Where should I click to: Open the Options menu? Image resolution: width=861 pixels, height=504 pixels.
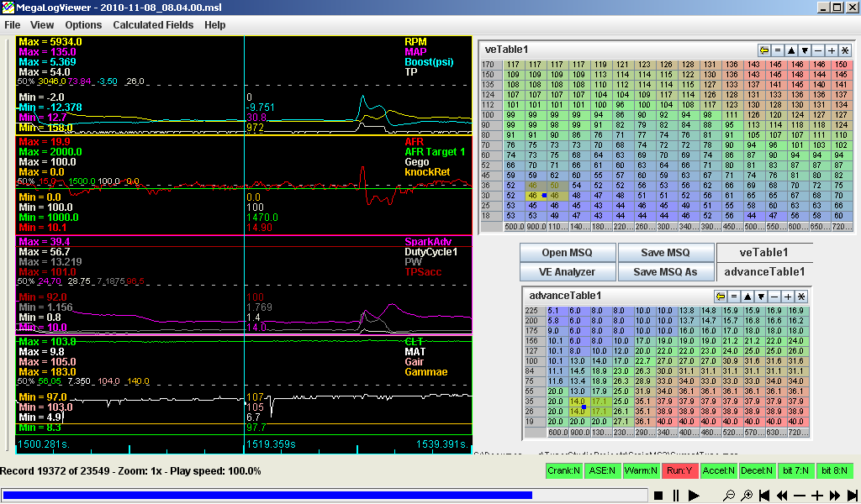[83, 25]
